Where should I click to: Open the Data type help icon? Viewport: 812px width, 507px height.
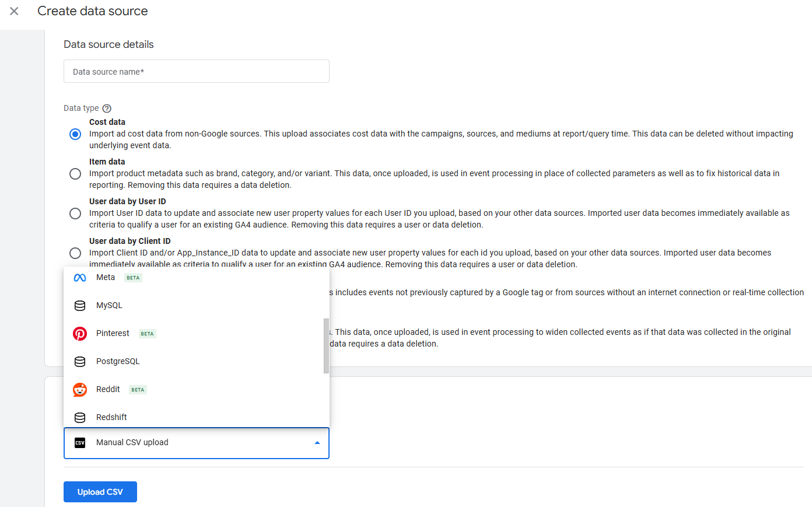click(107, 109)
